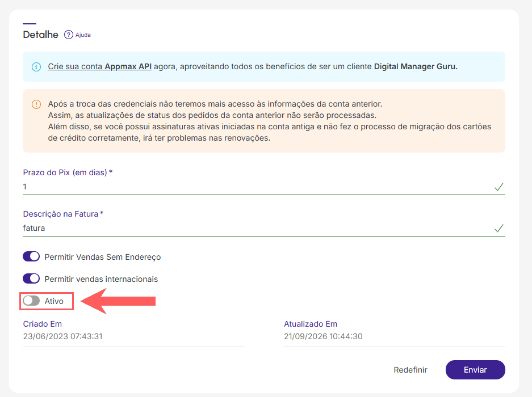
Task: Click the blue info icon in Appmax banner
Action: (36, 67)
